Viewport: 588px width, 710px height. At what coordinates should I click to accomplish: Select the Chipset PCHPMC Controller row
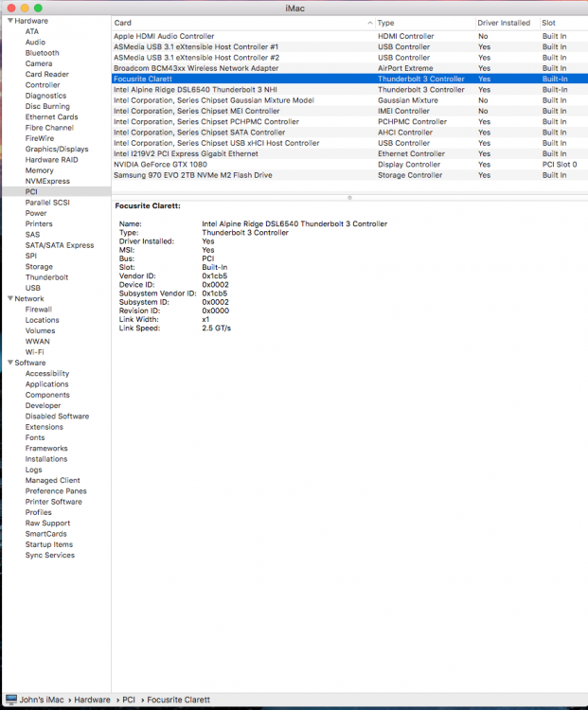tap(349, 122)
